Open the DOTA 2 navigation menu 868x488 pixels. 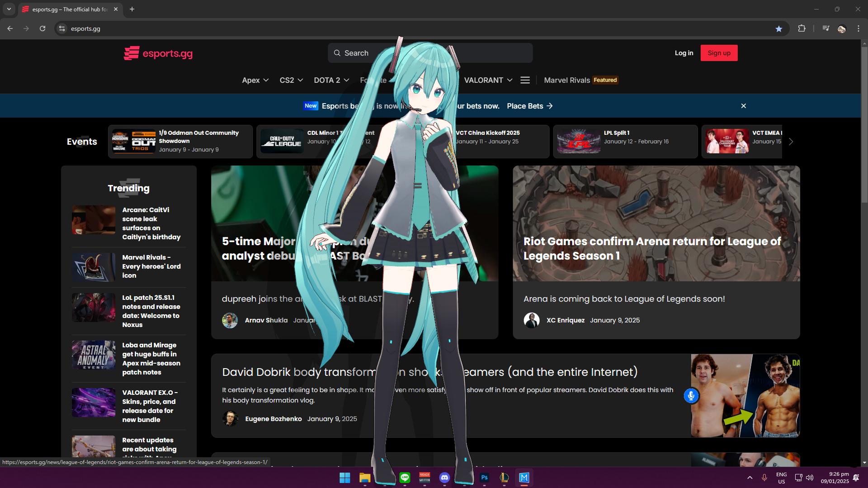[331, 80]
